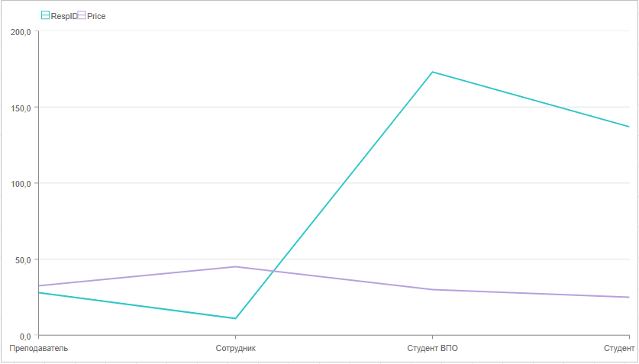Image resolution: width=639 pixels, height=364 pixels.
Task: Click the Преподаватель x-axis label
Action: 38,349
